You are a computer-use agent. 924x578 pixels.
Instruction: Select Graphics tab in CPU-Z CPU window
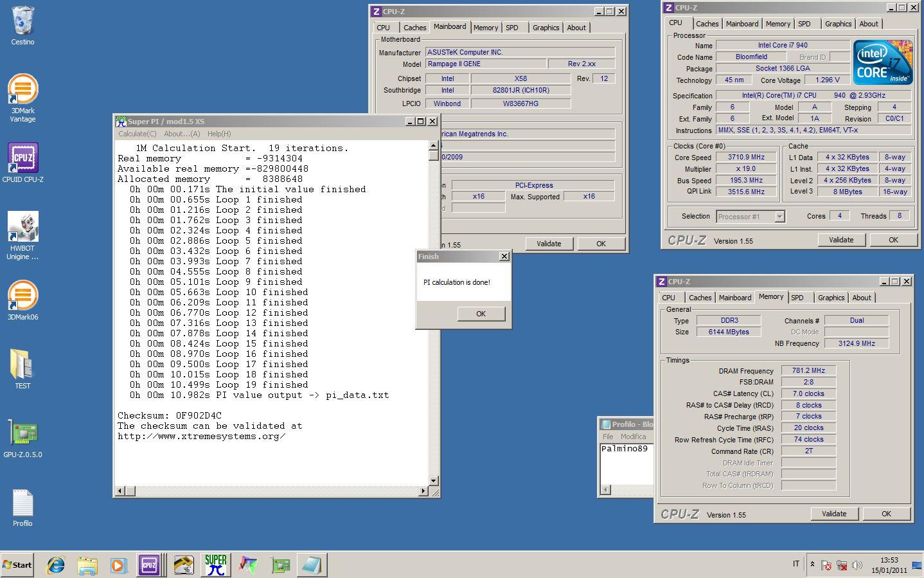coord(839,24)
